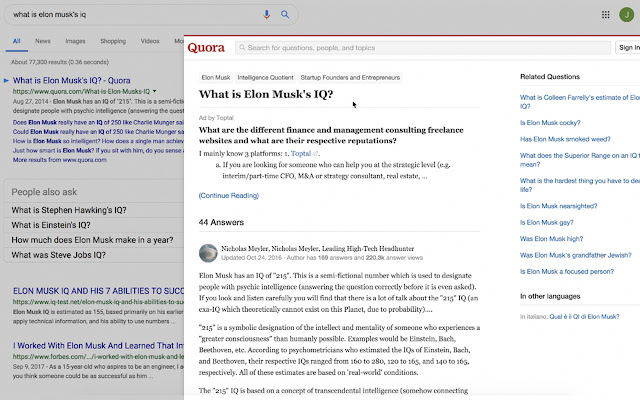Switch to the Videos tab
Viewport: 640px width, 400px height.
(150, 41)
